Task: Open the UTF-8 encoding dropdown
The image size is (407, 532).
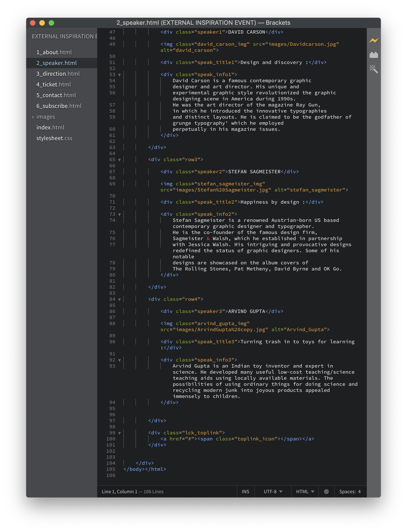Action: point(273,491)
